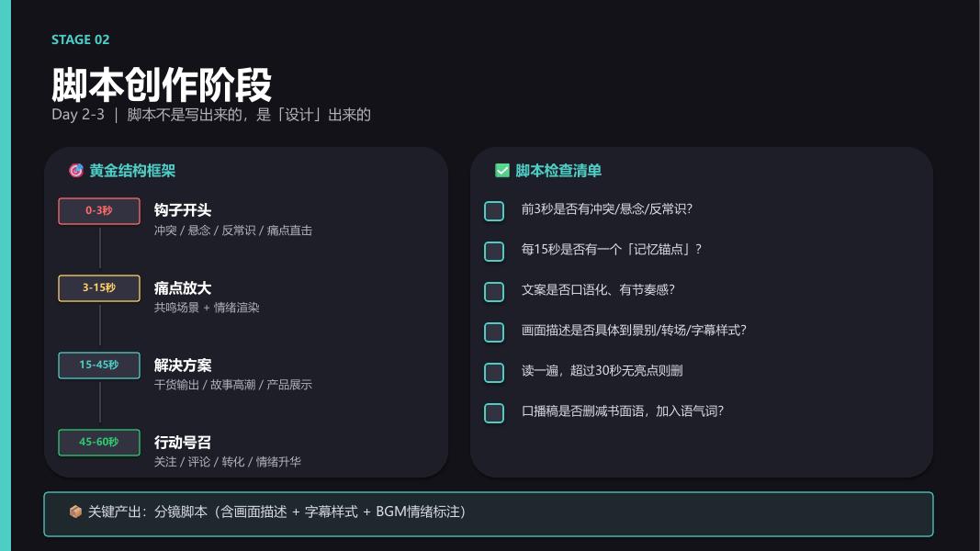
Task: Click the STAGE 02 label
Action: [x=80, y=39]
